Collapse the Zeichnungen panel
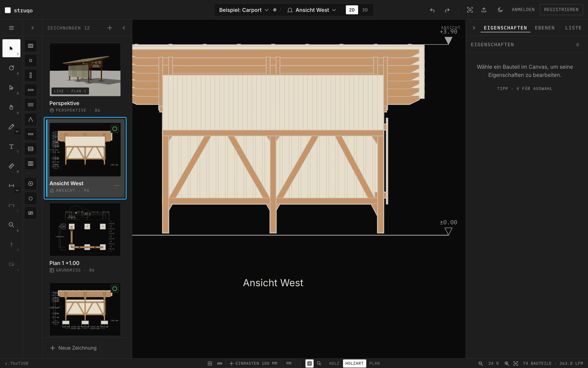This screenshot has width=588, height=368. point(124,28)
